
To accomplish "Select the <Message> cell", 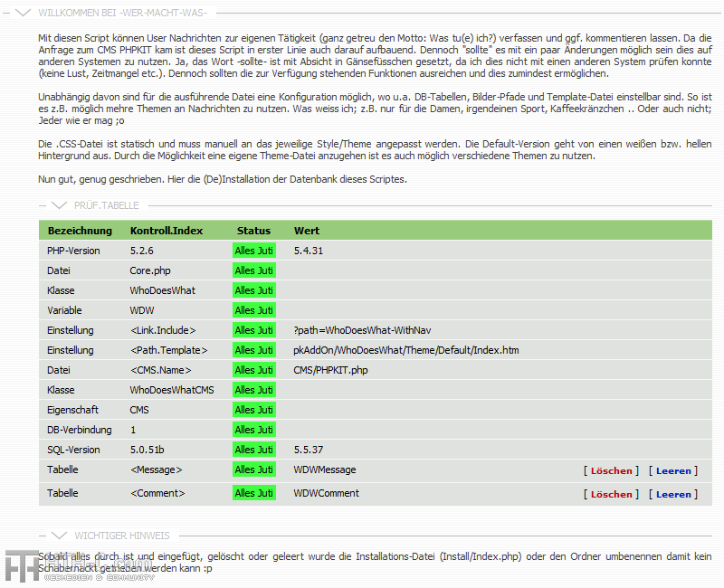I will (x=156, y=469).
